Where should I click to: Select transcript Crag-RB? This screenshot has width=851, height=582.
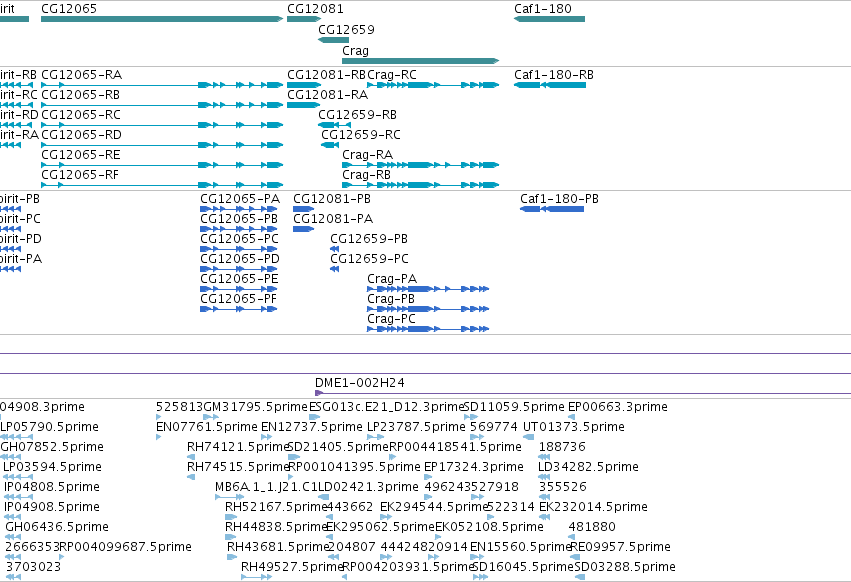[x=366, y=175]
